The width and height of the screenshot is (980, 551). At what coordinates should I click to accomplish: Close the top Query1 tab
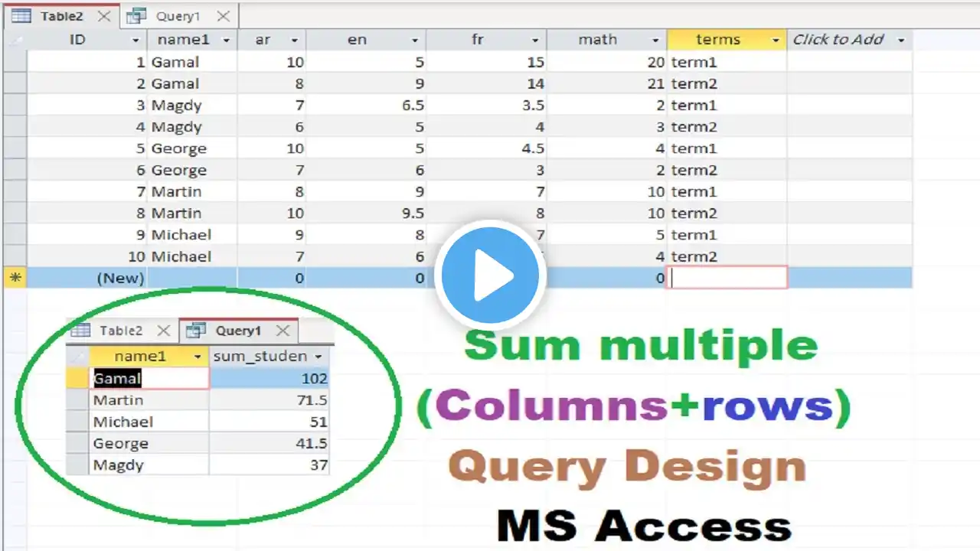[x=222, y=16]
